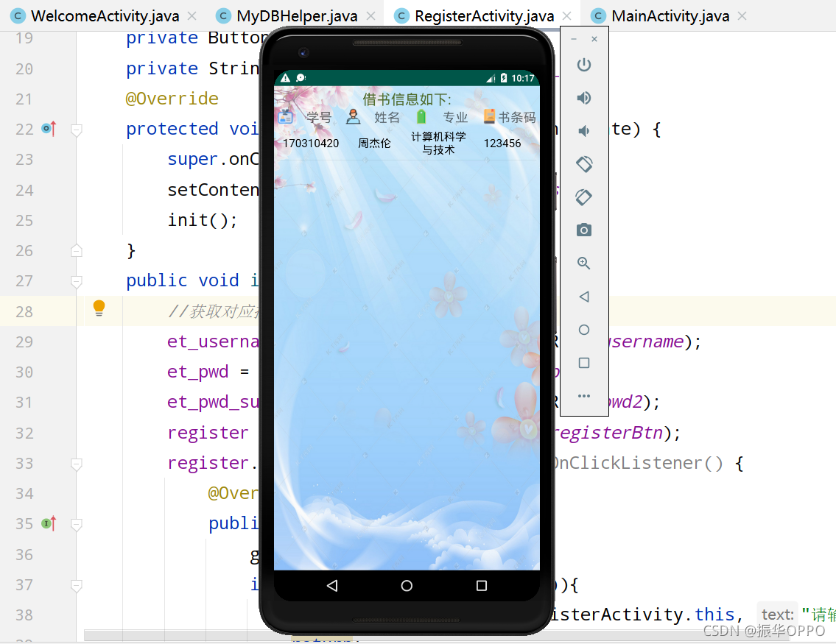Click line number 28 in the gutter

pos(24,311)
